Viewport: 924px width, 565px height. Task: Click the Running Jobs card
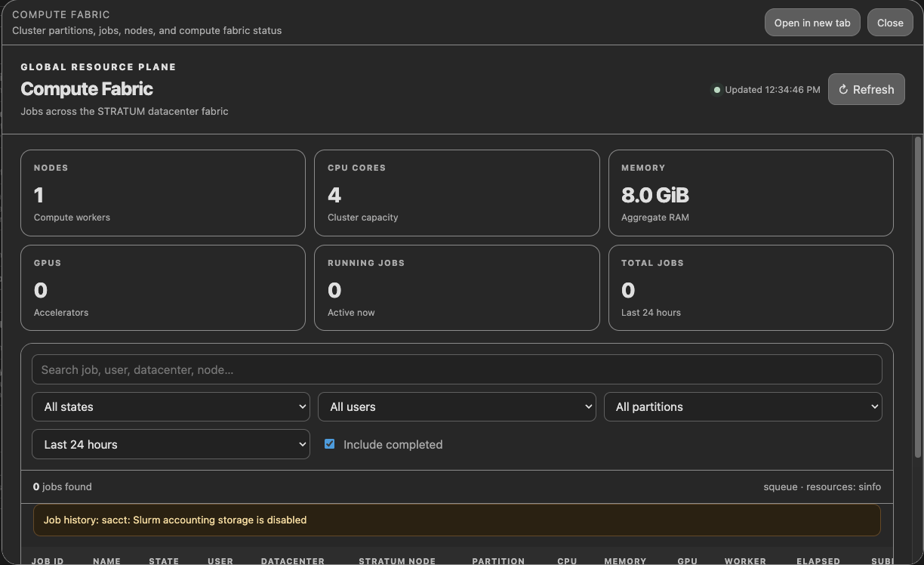click(x=457, y=288)
